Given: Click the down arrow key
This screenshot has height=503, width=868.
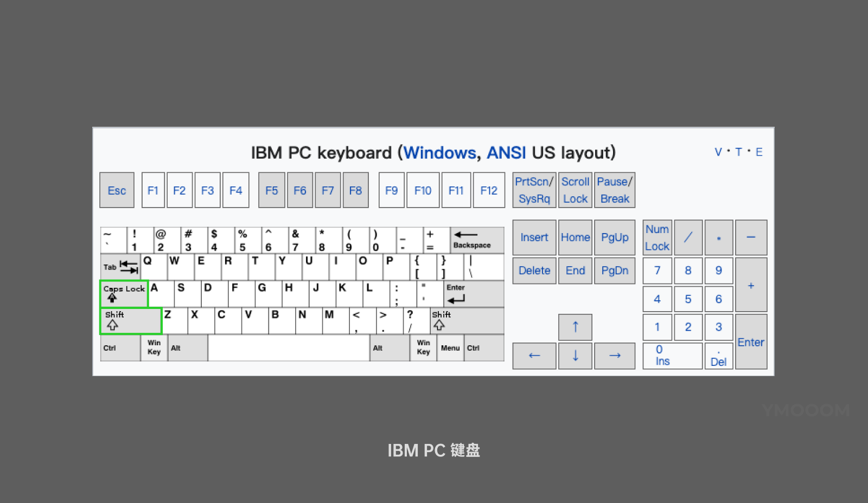Looking at the screenshot, I should click(x=575, y=356).
